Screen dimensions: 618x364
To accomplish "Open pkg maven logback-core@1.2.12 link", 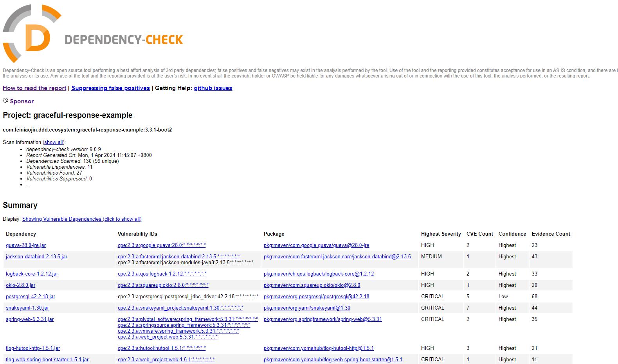I will coord(319,274).
